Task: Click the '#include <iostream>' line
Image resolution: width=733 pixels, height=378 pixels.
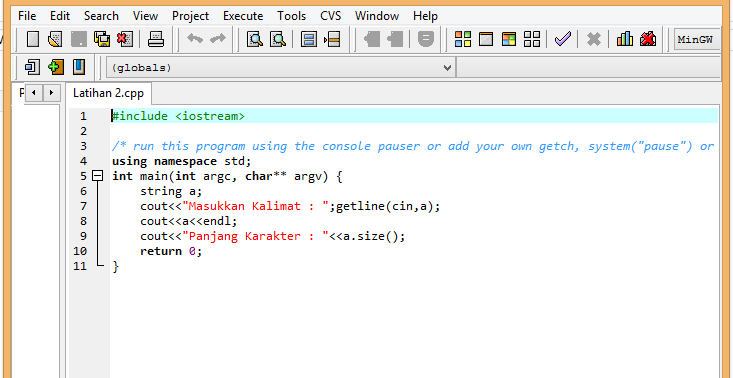Action: click(x=178, y=116)
